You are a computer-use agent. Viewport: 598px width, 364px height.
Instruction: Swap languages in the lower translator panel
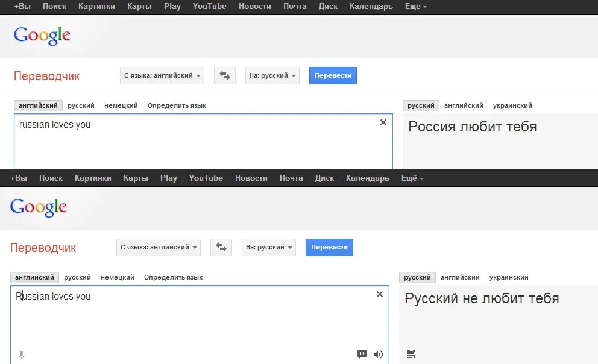click(221, 247)
